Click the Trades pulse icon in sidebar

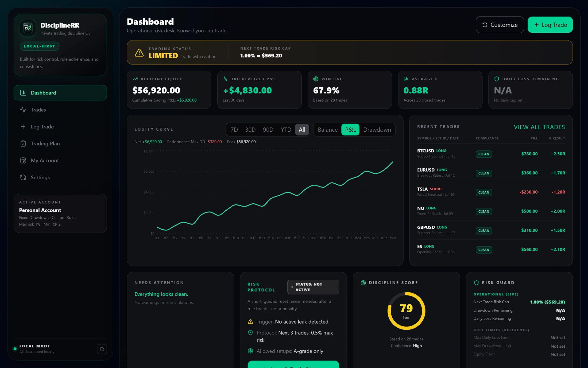click(x=23, y=109)
